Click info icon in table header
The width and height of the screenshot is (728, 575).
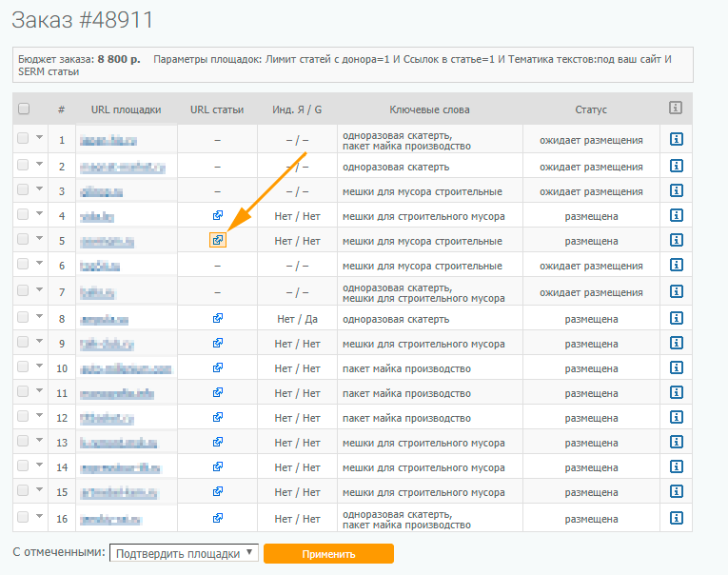677,109
